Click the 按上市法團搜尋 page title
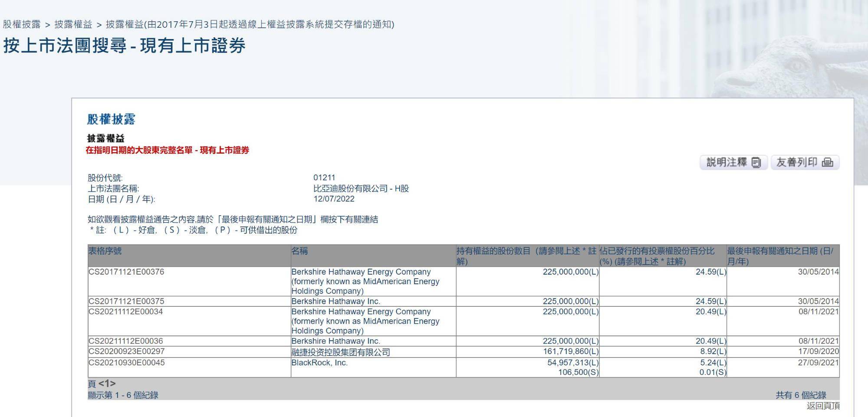 click(124, 46)
